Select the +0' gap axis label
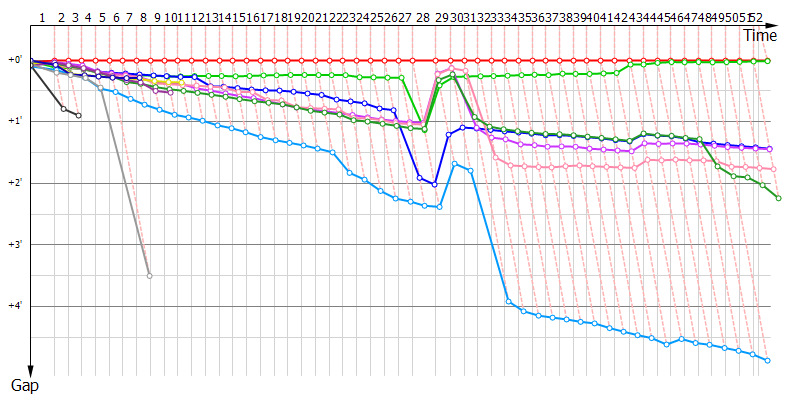 tap(14, 60)
